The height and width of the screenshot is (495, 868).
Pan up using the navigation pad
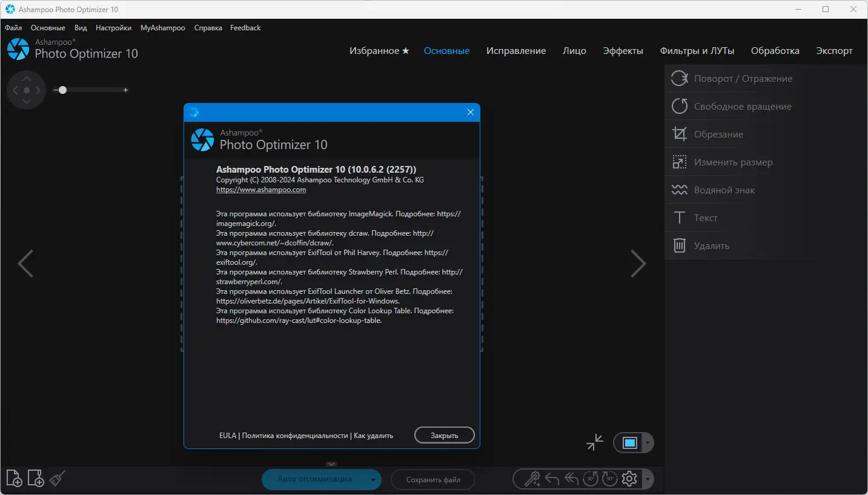[x=26, y=78]
